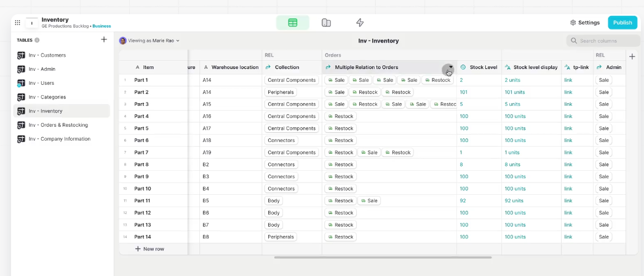644x276 pixels.
Task: Click the Publish button
Action: 622,23
